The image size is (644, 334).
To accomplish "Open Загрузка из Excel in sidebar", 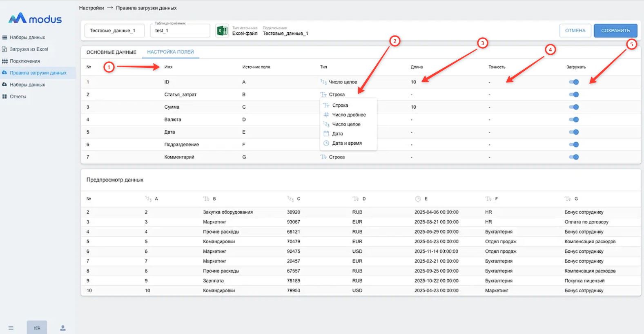I will (x=29, y=49).
